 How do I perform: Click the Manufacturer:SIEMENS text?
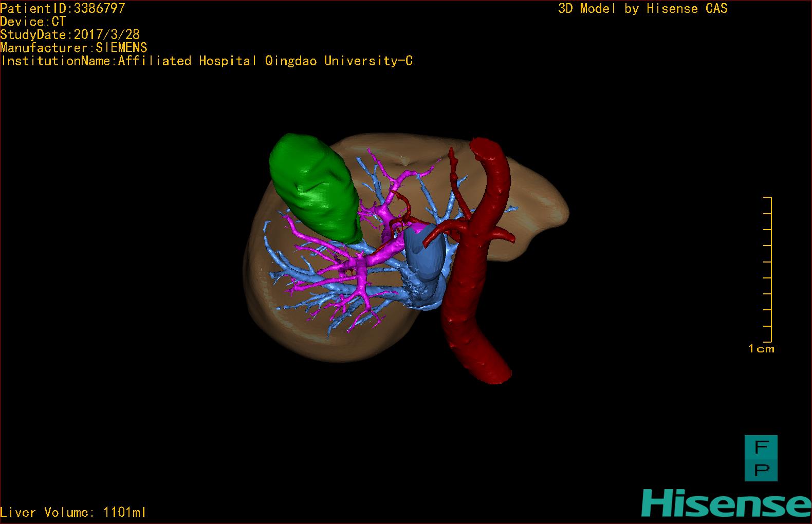click(73, 48)
